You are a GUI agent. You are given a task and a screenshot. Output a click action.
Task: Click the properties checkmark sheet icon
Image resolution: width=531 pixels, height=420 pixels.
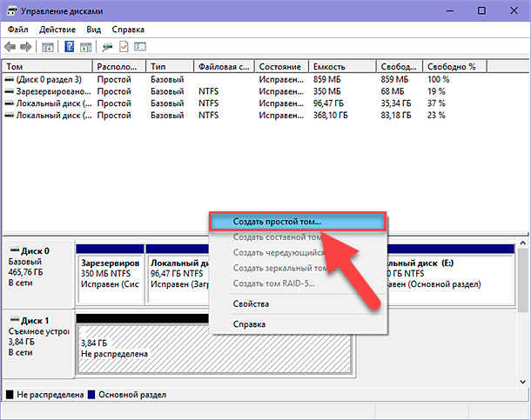124,46
